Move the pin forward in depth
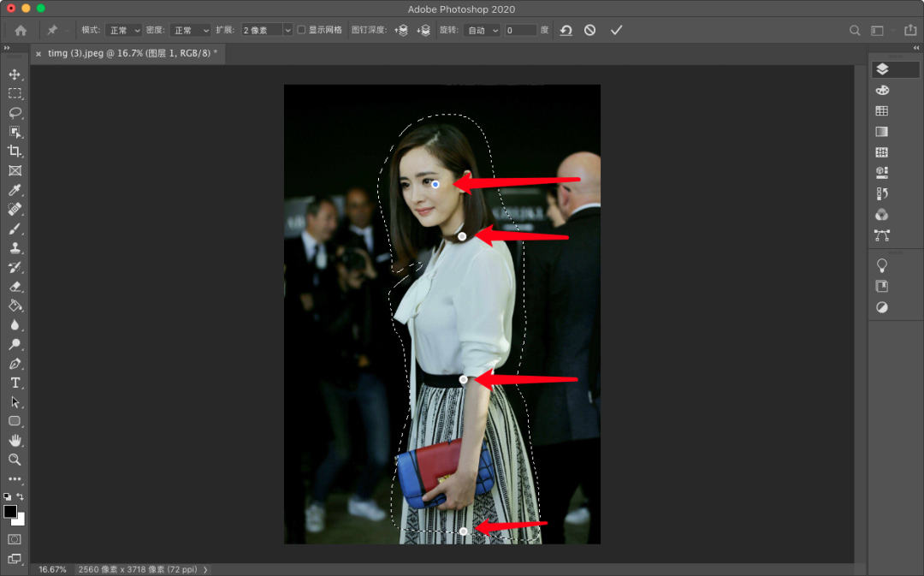This screenshot has width=924, height=576. coord(401,30)
